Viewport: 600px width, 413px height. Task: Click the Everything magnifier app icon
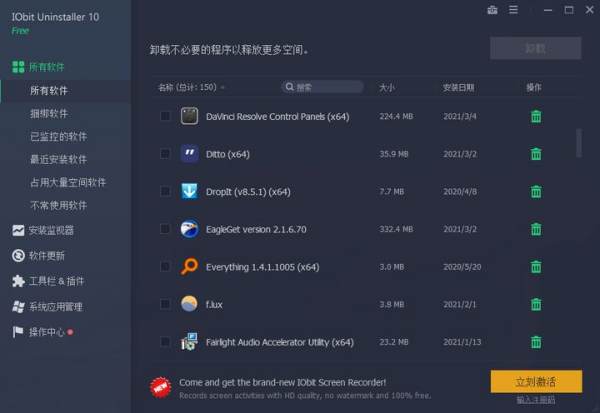coord(189,266)
